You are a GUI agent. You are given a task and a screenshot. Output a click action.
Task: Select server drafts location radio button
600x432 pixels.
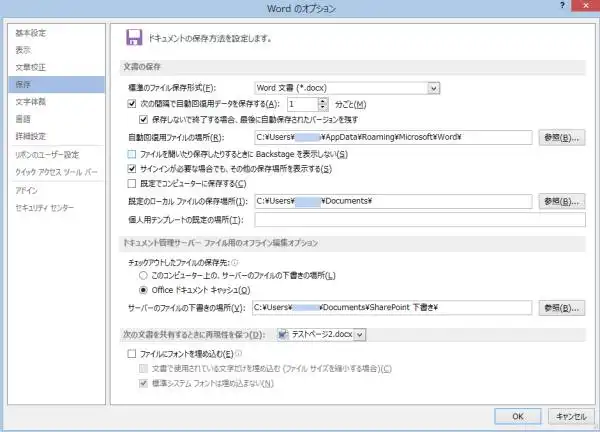click(x=143, y=276)
